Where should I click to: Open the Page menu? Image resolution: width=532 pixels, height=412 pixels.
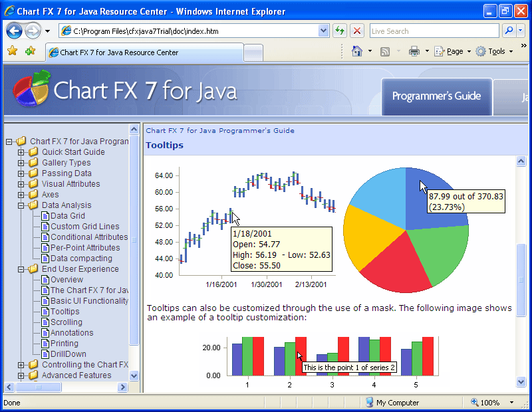click(453, 51)
